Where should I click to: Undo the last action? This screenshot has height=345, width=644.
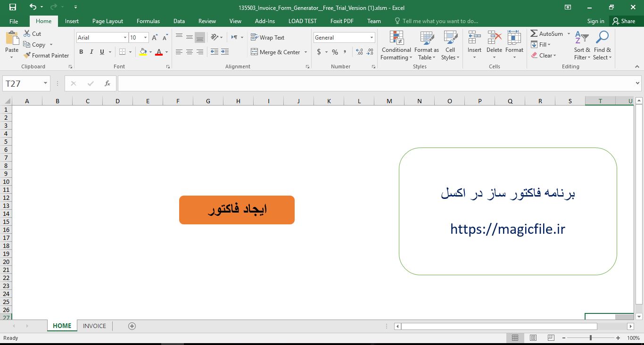click(33, 7)
